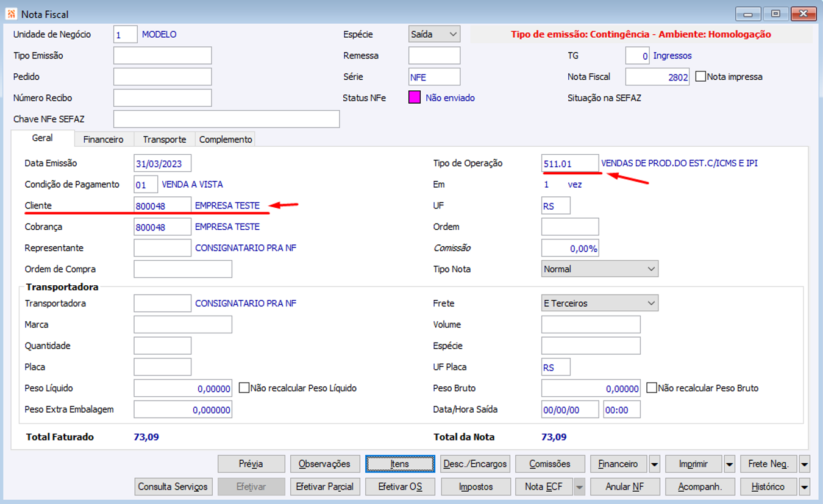The width and height of the screenshot is (823, 504).
Task: Open arrow menu beside Frete Neg.
Action: [x=805, y=464]
